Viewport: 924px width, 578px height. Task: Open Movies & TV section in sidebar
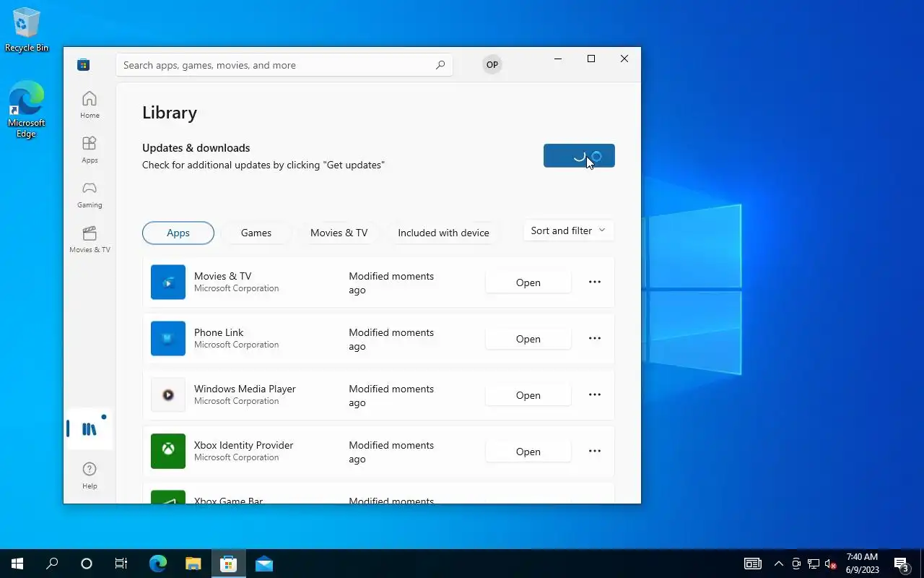tap(90, 239)
